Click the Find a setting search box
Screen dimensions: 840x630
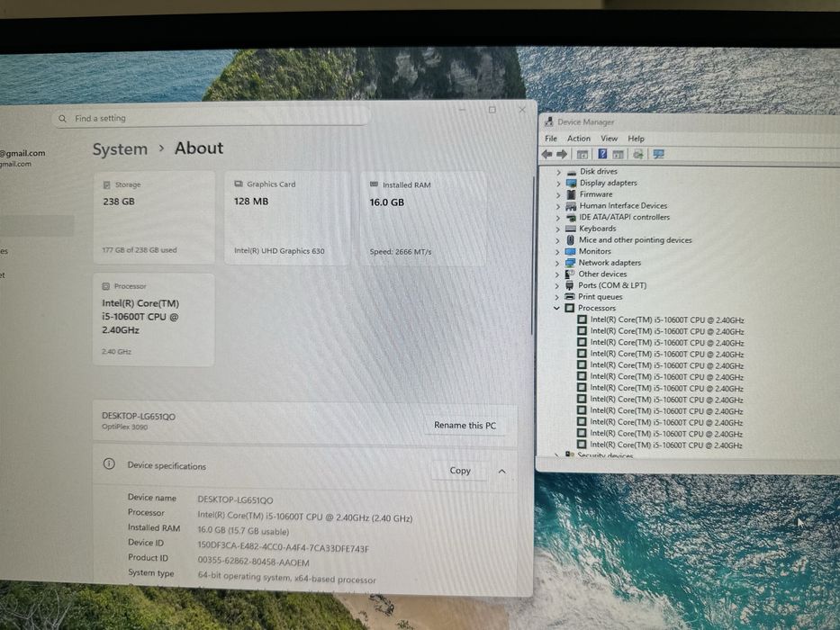[x=211, y=118]
